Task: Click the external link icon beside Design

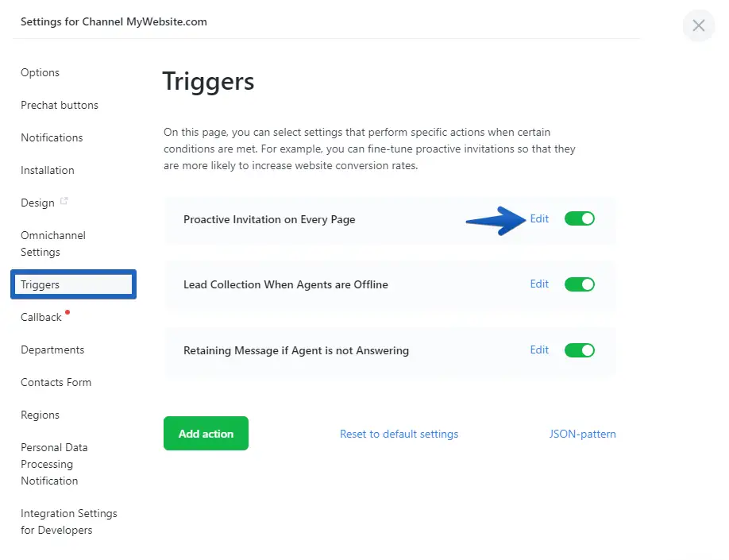Action: [x=64, y=202]
